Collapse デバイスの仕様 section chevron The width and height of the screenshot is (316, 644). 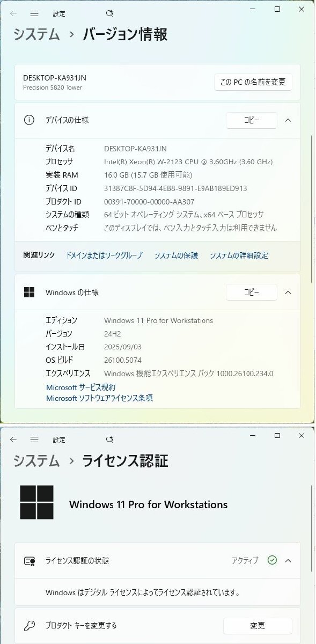point(288,120)
